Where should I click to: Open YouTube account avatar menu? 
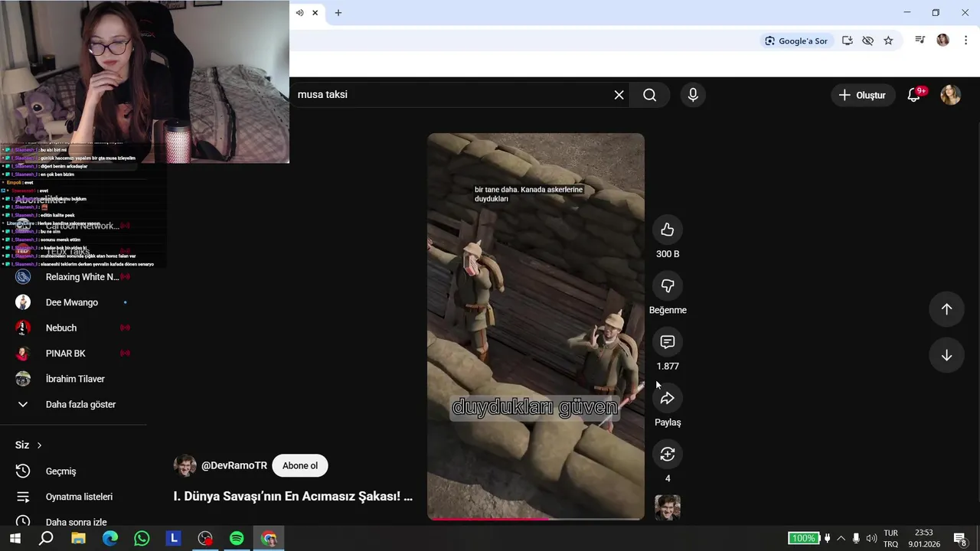tap(950, 95)
